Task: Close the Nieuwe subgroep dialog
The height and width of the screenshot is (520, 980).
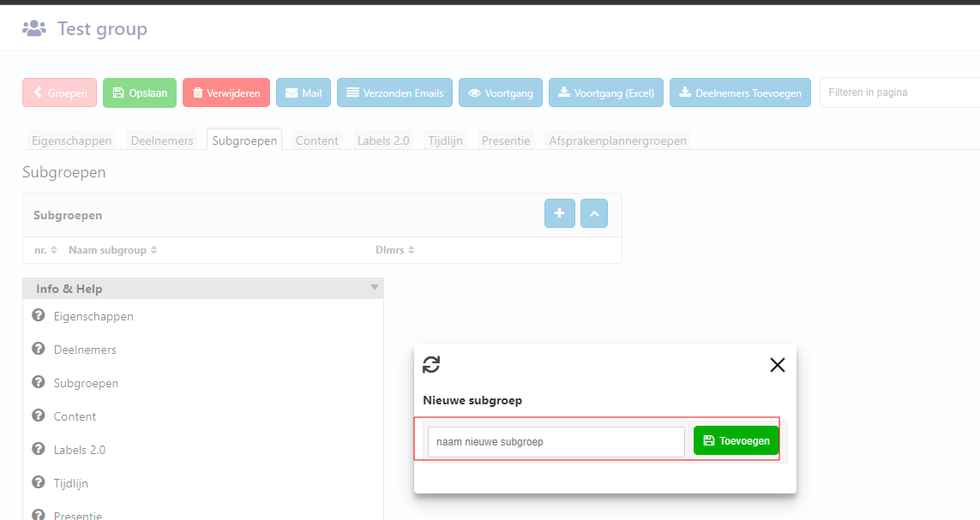Action: pos(777,365)
